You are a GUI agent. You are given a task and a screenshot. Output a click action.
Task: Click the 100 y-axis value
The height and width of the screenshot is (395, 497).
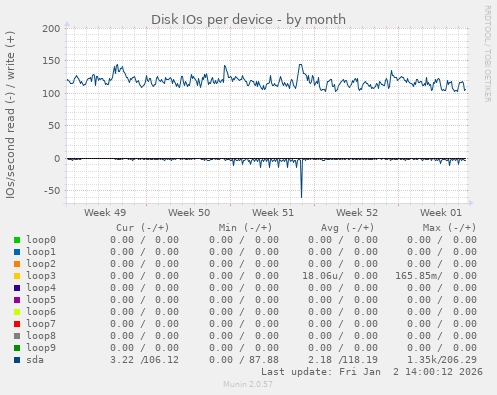click(51, 94)
